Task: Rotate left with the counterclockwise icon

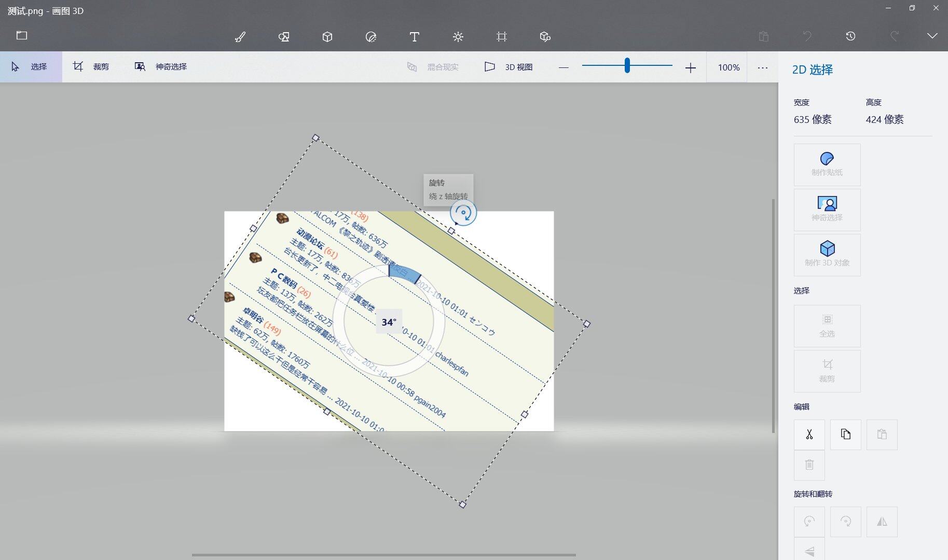Action: click(x=809, y=522)
